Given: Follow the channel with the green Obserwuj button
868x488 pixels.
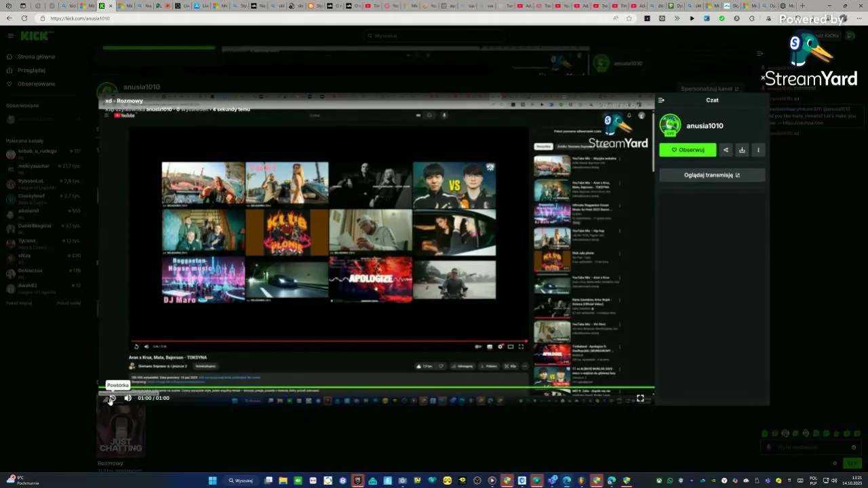Looking at the screenshot, I should pyautogui.click(x=688, y=150).
